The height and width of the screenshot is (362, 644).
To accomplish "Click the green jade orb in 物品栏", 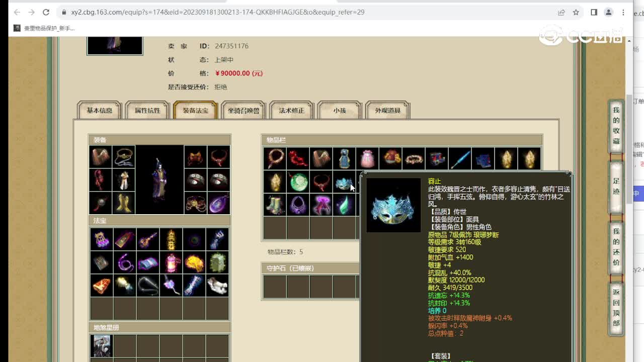I will tap(298, 182).
